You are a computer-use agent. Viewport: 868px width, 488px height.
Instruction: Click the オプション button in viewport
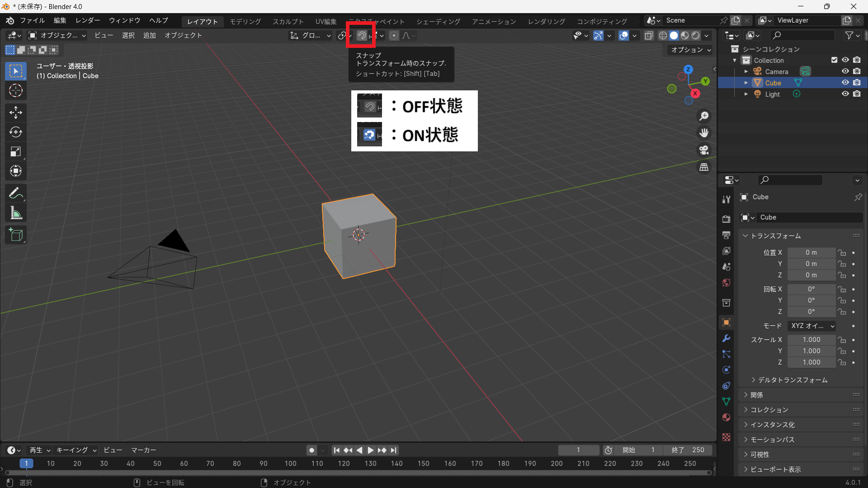[690, 50]
